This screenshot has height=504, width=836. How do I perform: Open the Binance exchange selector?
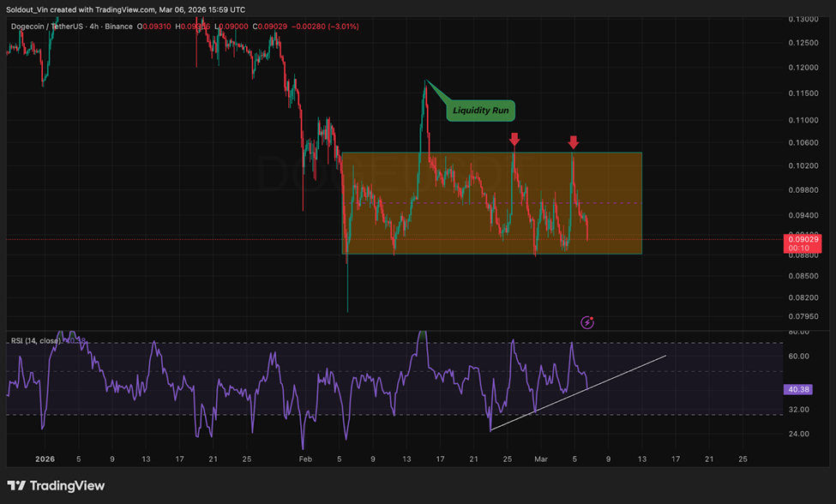click(x=117, y=27)
